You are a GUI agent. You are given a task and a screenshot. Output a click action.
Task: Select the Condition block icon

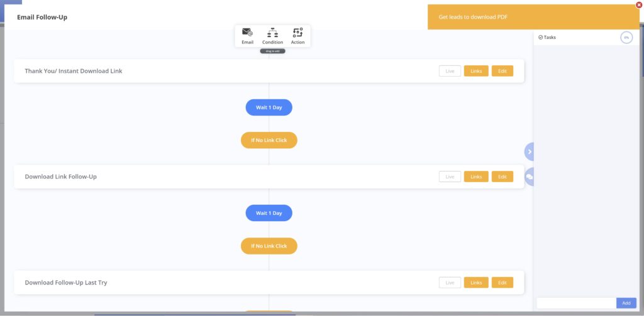pos(273,33)
